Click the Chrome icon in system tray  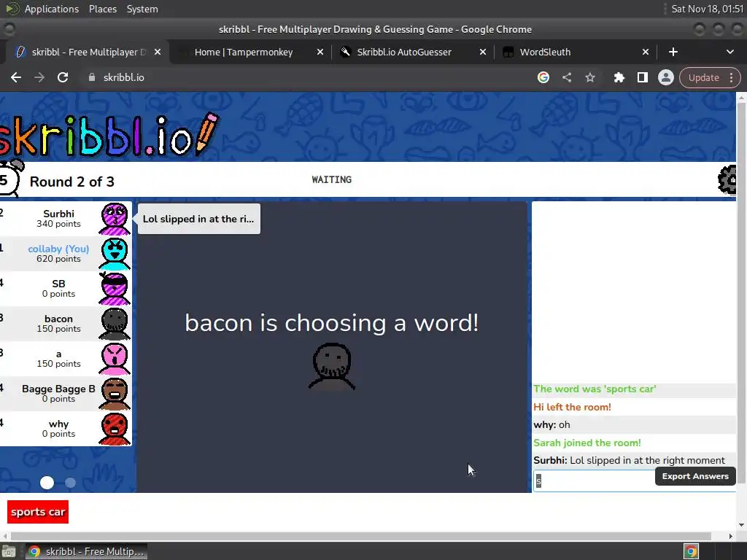(691, 551)
